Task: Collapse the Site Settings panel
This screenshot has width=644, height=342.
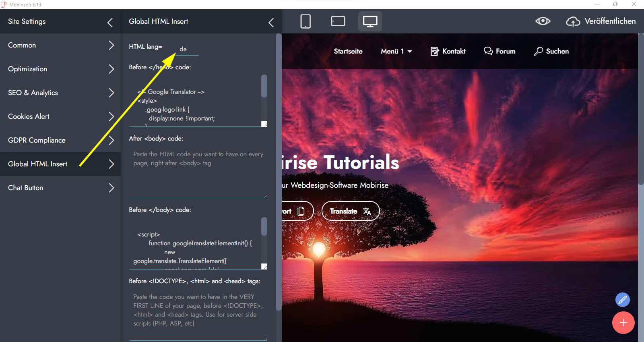Action: coord(110,23)
